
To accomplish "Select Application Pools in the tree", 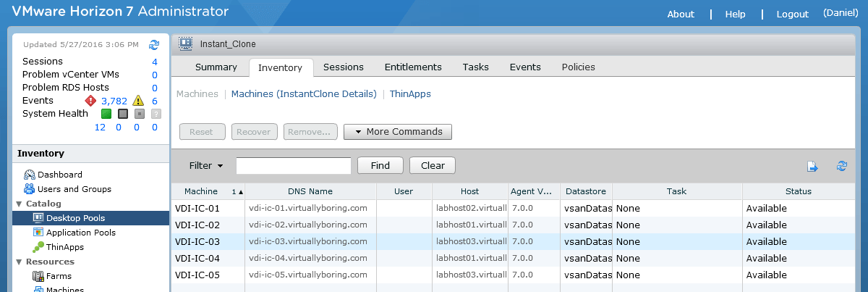I will (x=81, y=233).
